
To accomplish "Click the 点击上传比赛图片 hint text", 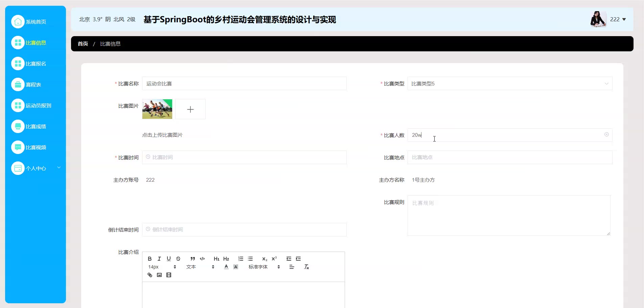I will tap(162, 135).
